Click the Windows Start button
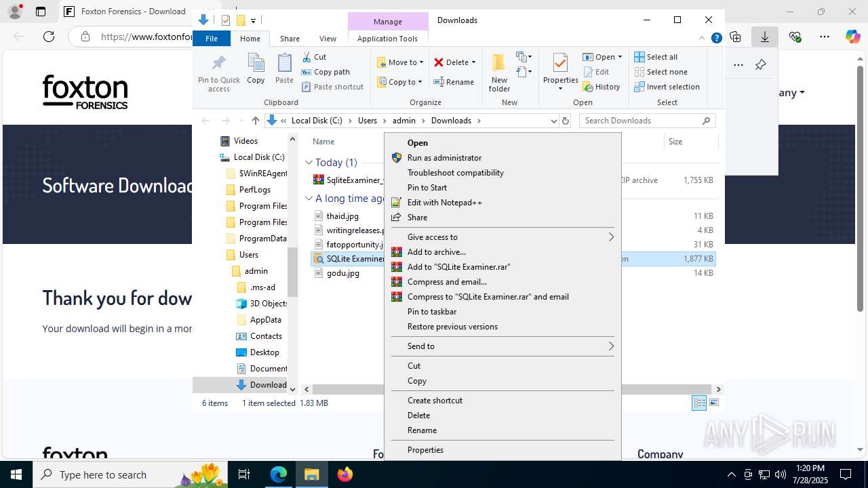The image size is (868, 488). pyautogui.click(x=16, y=474)
